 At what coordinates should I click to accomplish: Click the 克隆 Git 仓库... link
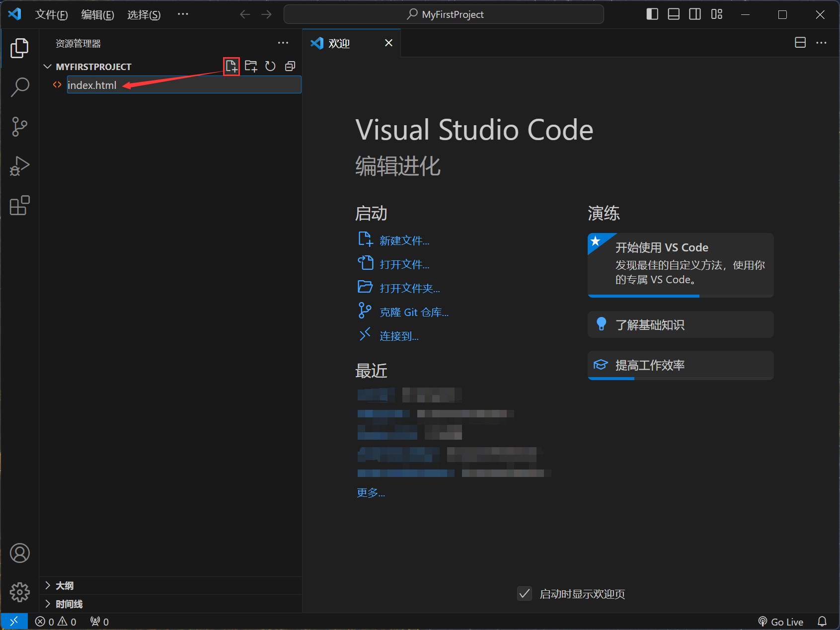click(414, 313)
